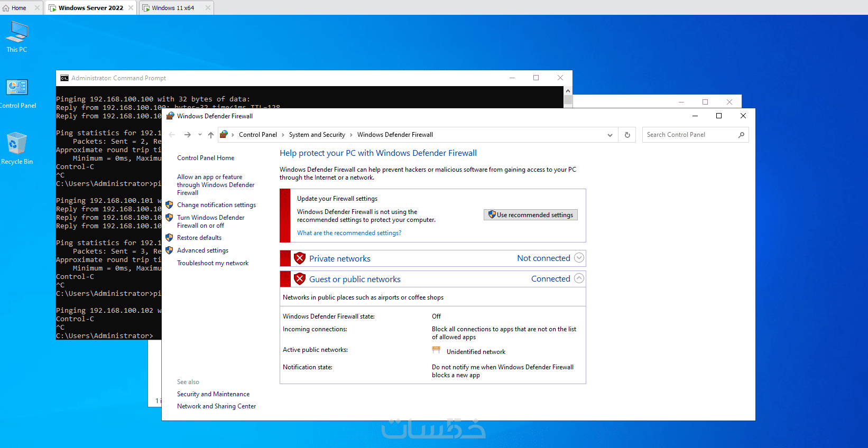Click the VM icon on Windows Server 2022 tab
868x448 pixels.
[x=53, y=8]
